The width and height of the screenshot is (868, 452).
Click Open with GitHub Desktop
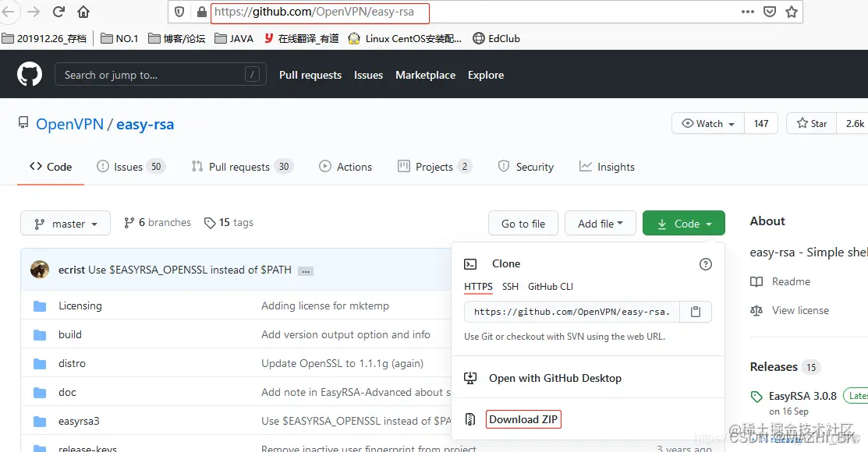click(x=555, y=378)
